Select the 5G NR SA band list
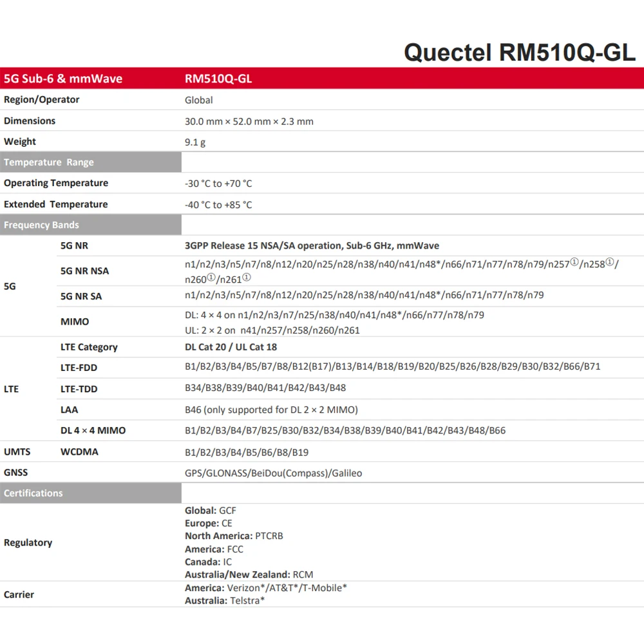Viewport: 644px width, 644px height. [x=365, y=296]
